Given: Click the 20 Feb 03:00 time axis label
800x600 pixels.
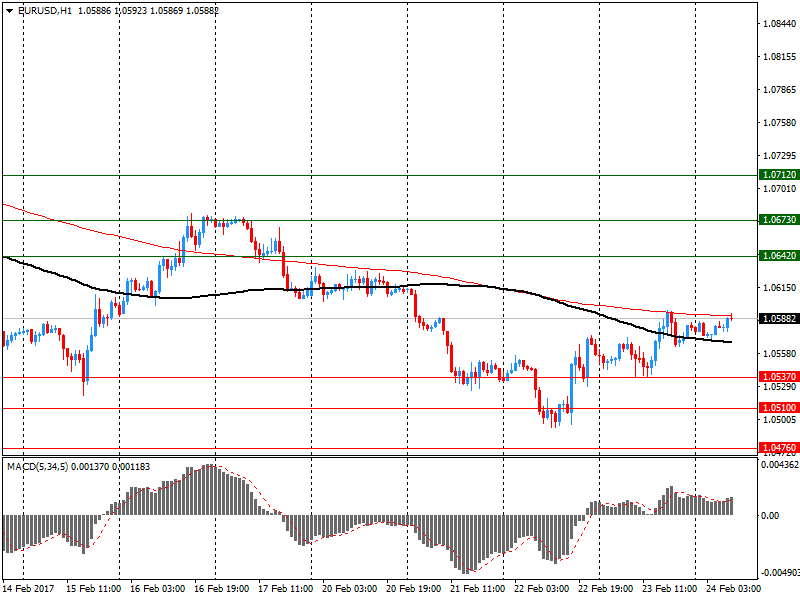Looking at the screenshot, I should [x=349, y=589].
